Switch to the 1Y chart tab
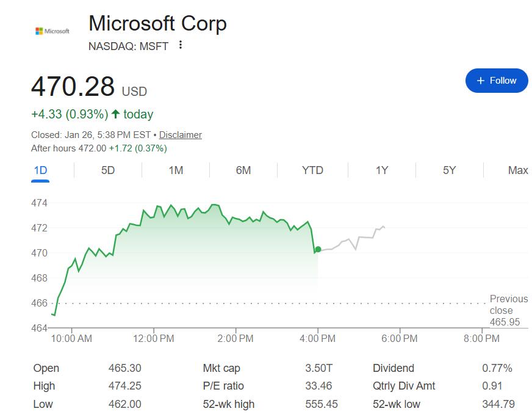The height and width of the screenshot is (414, 532). click(x=382, y=170)
